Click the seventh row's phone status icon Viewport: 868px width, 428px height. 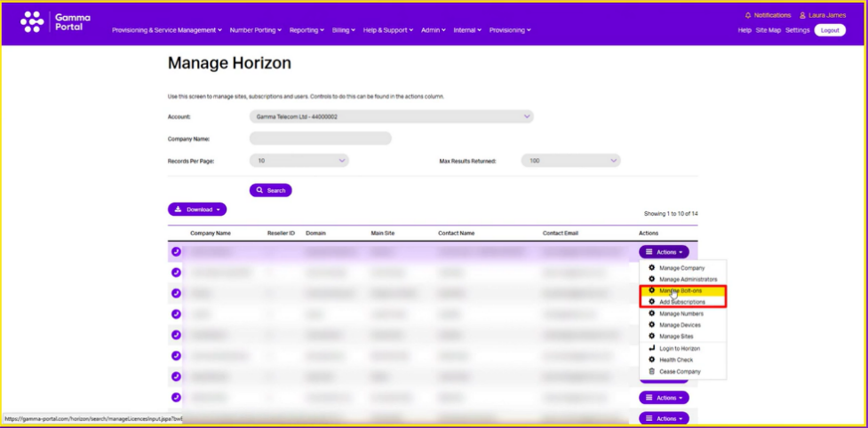click(176, 376)
